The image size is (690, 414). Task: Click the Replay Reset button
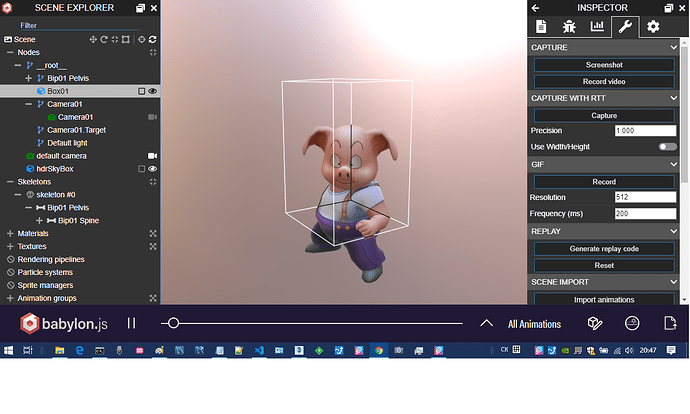[x=604, y=266]
